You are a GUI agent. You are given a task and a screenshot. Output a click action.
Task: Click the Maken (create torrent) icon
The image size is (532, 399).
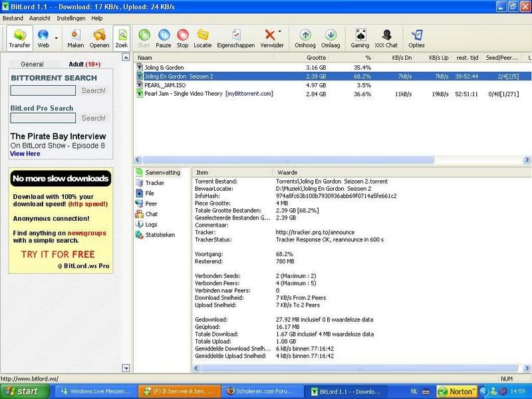75,39
